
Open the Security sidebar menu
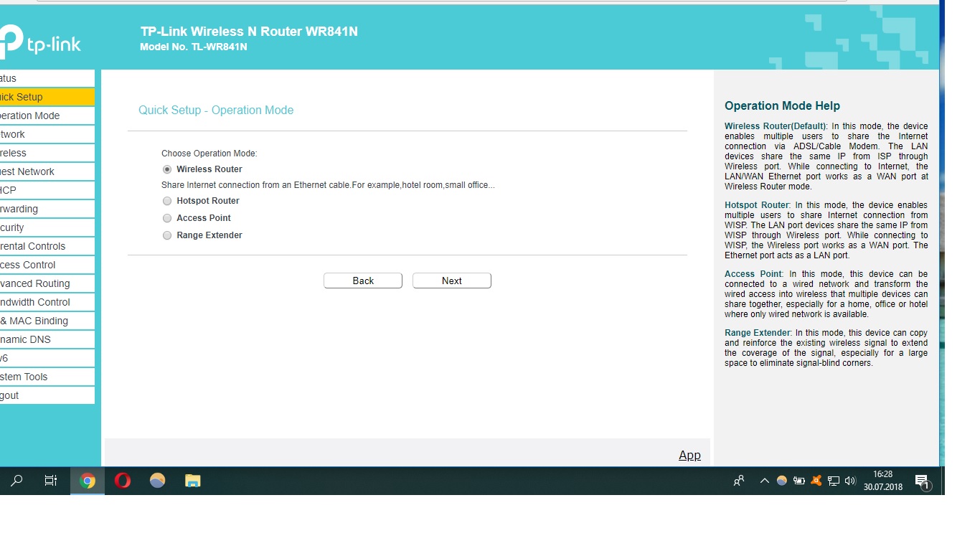(x=47, y=227)
